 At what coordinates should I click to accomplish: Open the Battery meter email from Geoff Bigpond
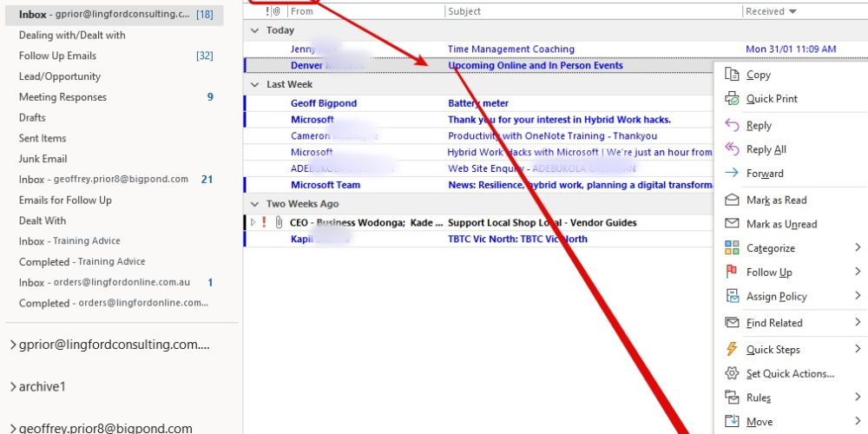pos(478,103)
